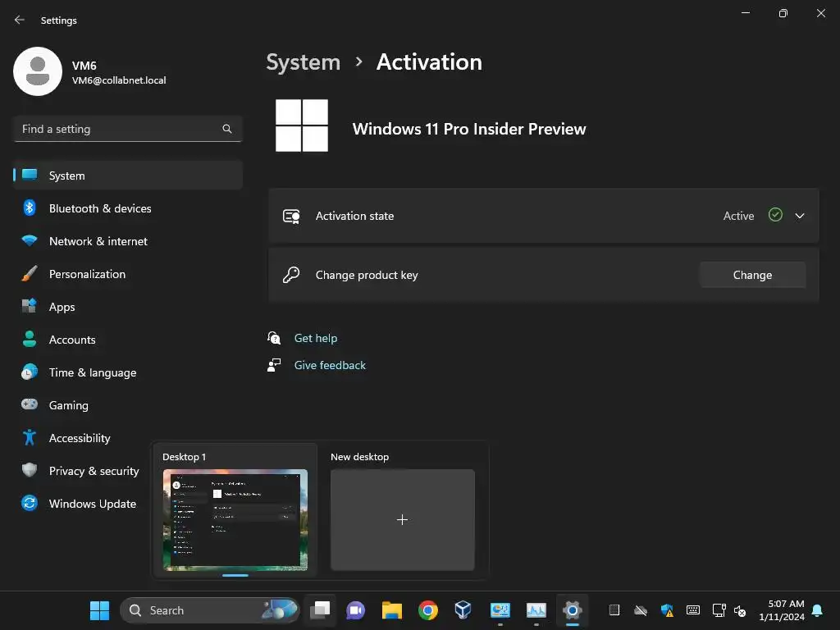Open Apps settings
The image size is (840, 630).
click(127, 307)
